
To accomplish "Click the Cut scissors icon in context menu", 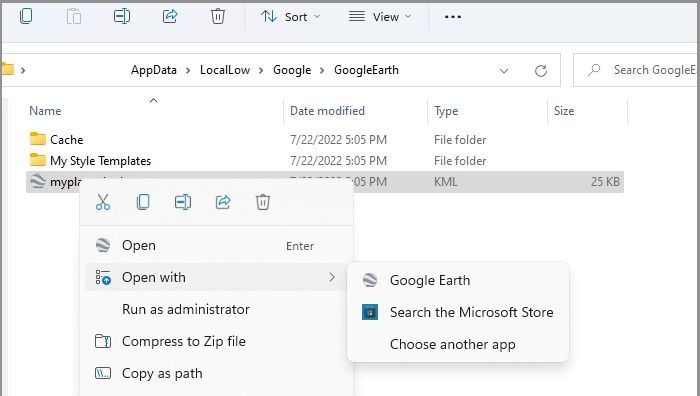I will click(x=103, y=202).
